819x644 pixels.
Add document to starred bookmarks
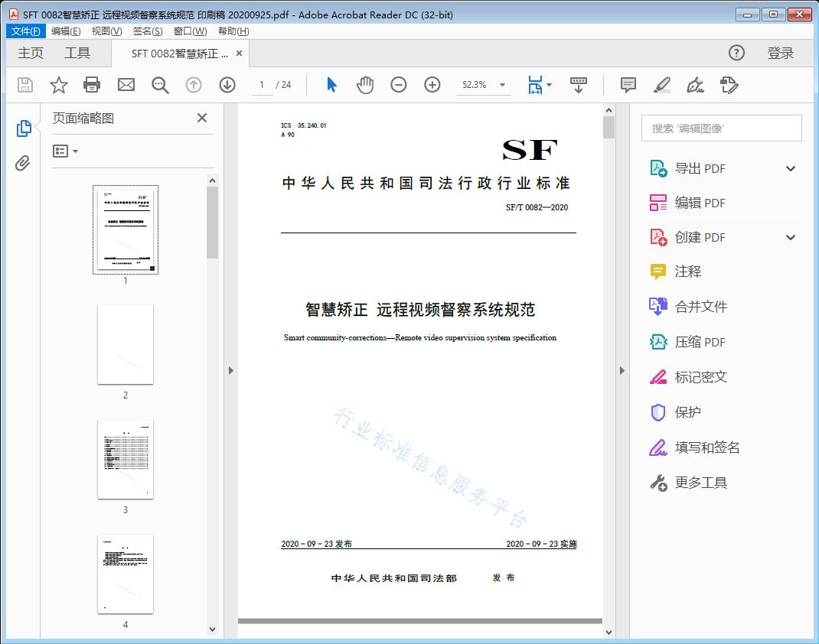[x=59, y=85]
